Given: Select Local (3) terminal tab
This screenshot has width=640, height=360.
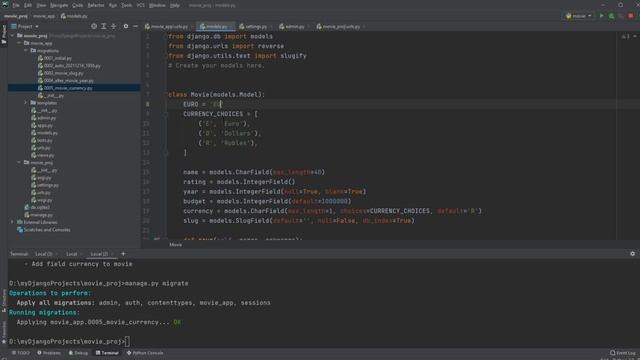Looking at the screenshot, I should click(44, 254).
